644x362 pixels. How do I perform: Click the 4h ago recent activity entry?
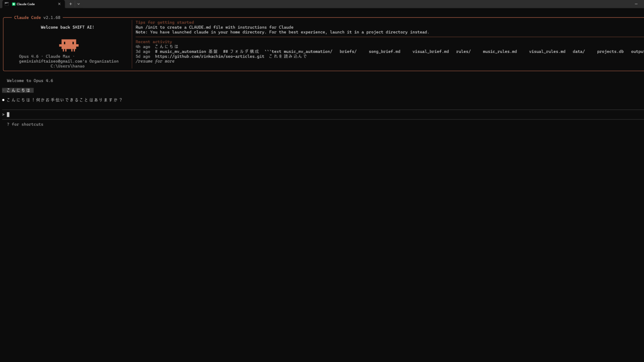point(157,47)
